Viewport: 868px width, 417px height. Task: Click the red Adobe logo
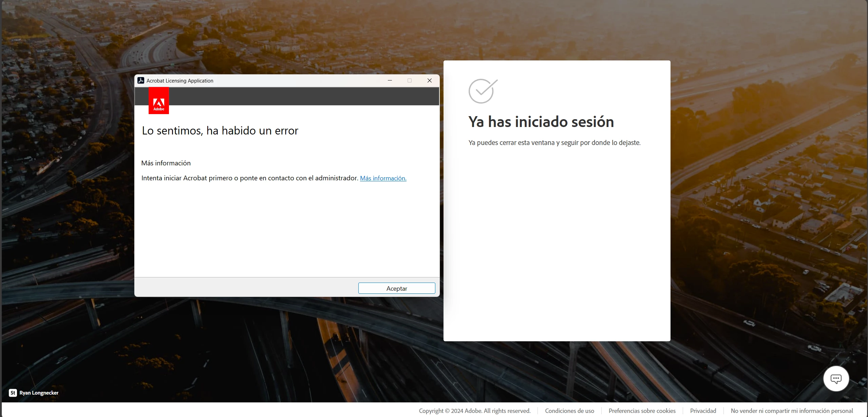[x=159, y=101]
